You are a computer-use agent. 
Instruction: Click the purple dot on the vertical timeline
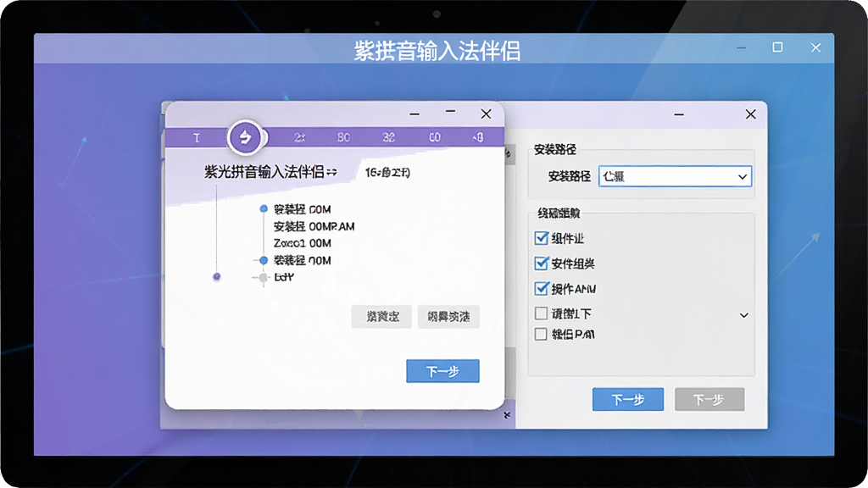click(x=217, y=277)
